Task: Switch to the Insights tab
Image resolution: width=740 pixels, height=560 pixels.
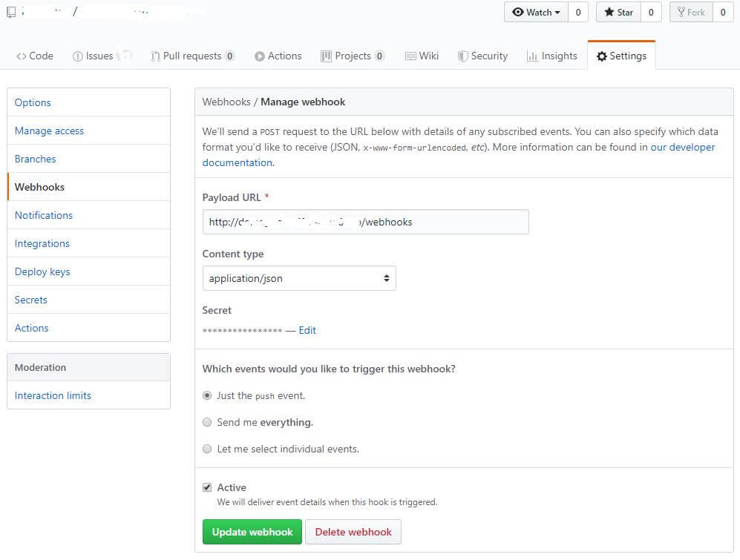Action: (551, 56)
